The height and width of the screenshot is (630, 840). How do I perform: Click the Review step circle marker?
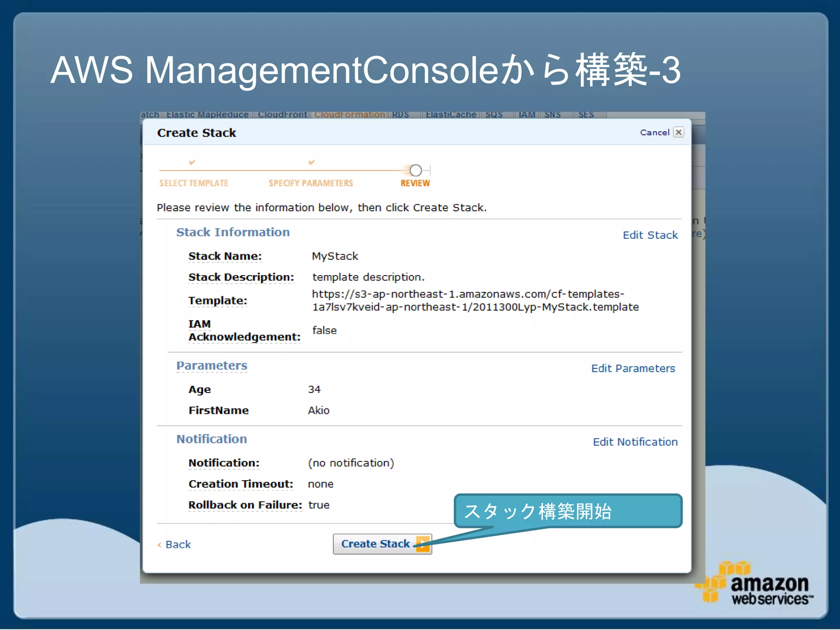point(415,170)
